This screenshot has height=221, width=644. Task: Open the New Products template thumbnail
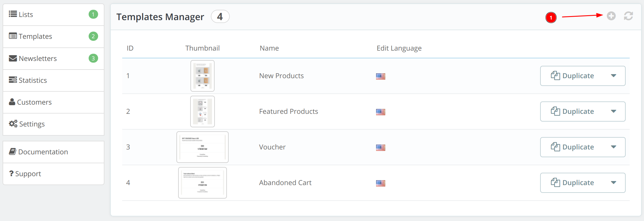point(202,76)
